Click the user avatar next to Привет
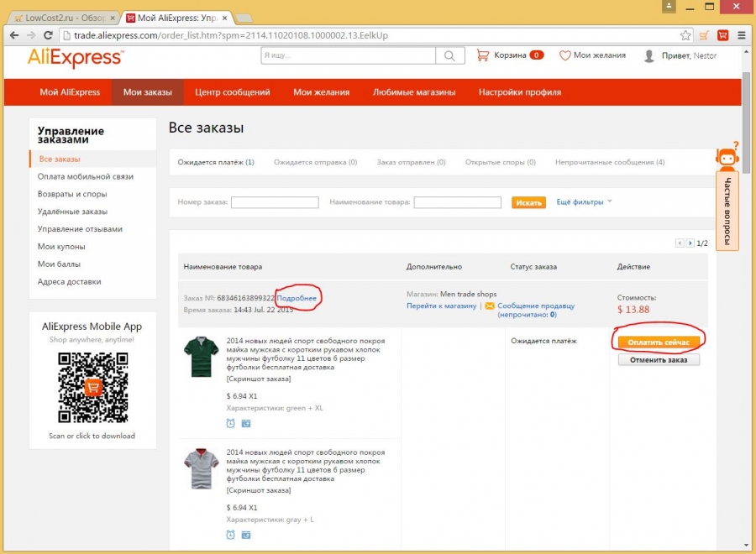 (x=649, y=56)
